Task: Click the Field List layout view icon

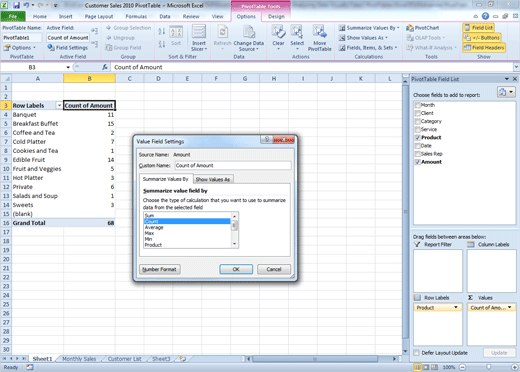Action: click(x=506, y=92)
